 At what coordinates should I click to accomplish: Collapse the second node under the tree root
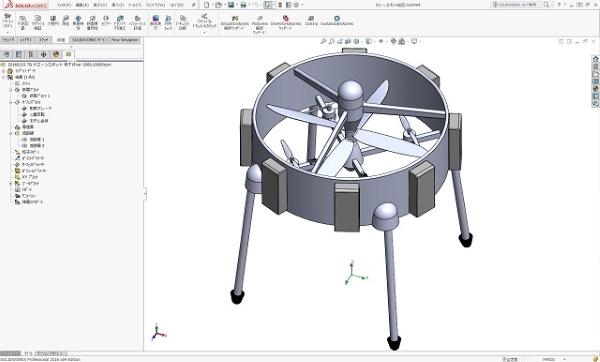3,77
